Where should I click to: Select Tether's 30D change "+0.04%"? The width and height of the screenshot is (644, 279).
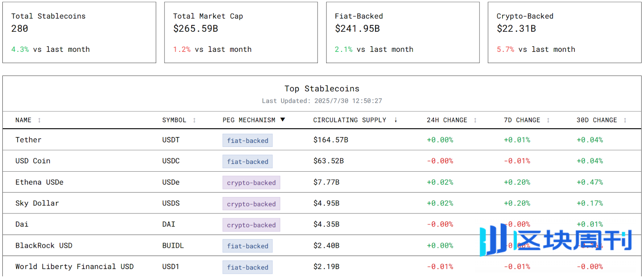(x=590, y=140)
